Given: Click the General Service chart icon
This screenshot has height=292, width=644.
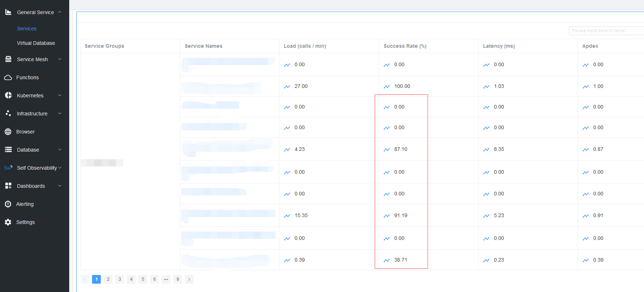Looking at the screenshot, I should 8,12.
